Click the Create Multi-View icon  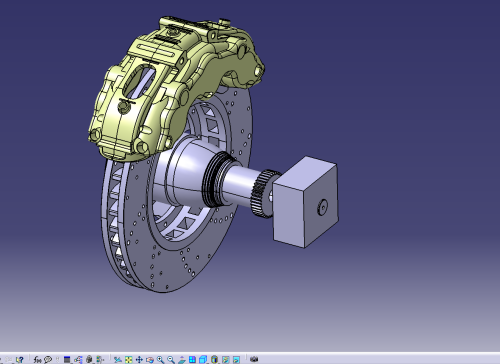click(192, 360)
